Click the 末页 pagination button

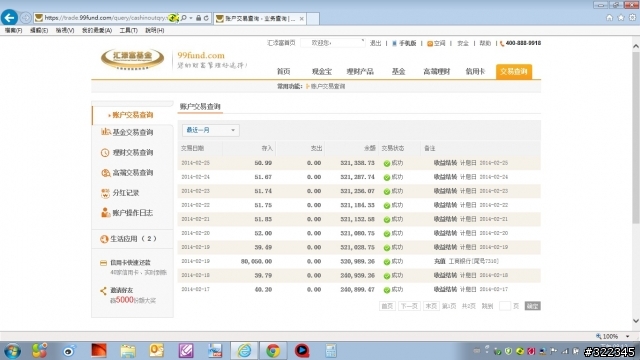(431, 306)
